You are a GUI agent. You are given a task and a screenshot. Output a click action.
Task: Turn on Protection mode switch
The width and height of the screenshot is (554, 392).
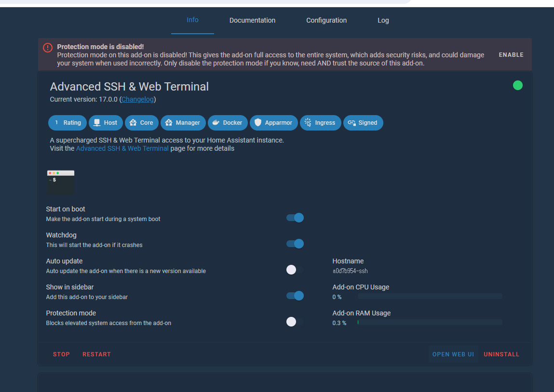[x=295, y=322]
